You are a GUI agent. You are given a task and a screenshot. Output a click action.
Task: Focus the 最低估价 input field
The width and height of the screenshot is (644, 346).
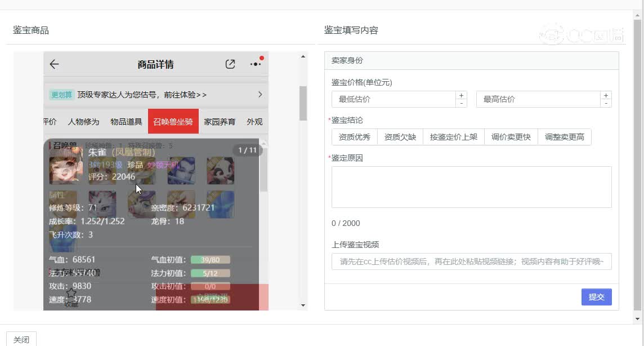tap(394, 99)
